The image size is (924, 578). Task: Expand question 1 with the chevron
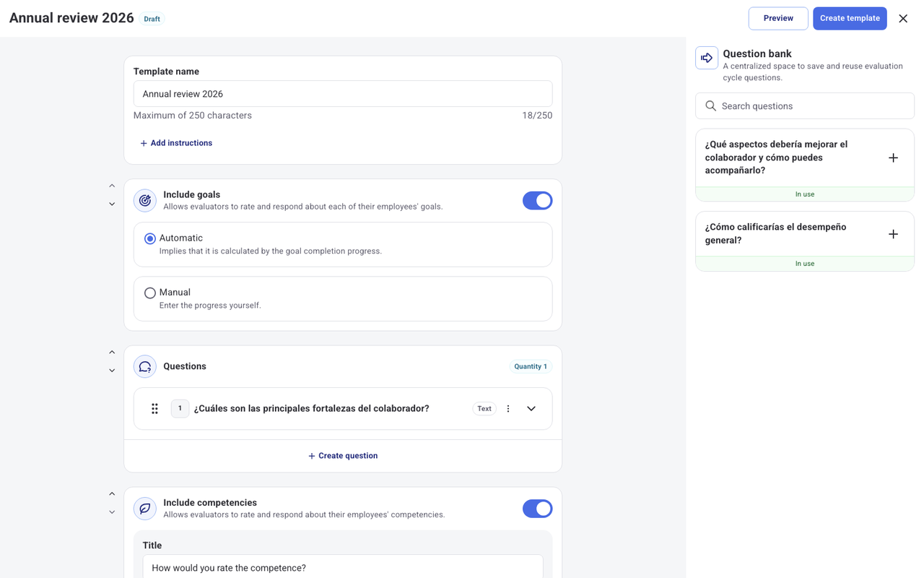tap(531, 409)
